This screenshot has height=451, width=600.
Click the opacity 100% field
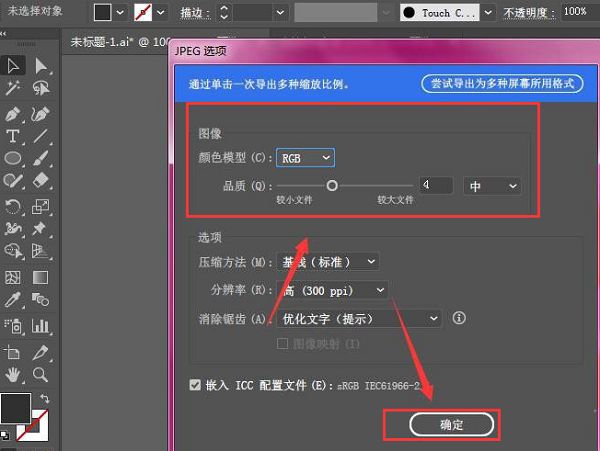pos(580,11)
